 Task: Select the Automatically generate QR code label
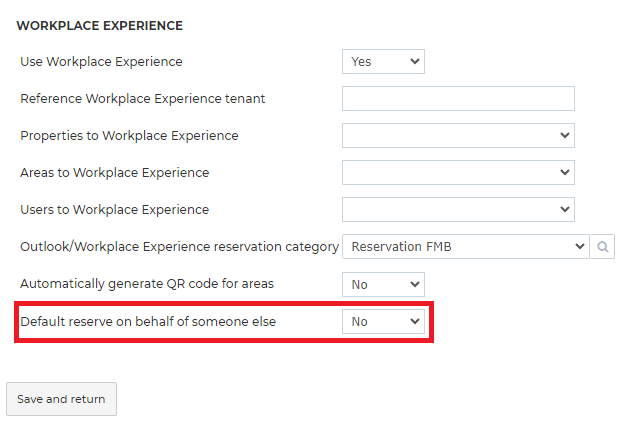[x=147, y=284]
